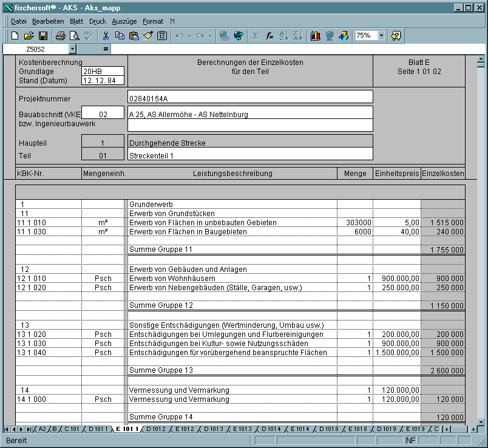This screenshot has height=448, width=488.
Task: Activate the spell check tool
Action: coord(87,36)
